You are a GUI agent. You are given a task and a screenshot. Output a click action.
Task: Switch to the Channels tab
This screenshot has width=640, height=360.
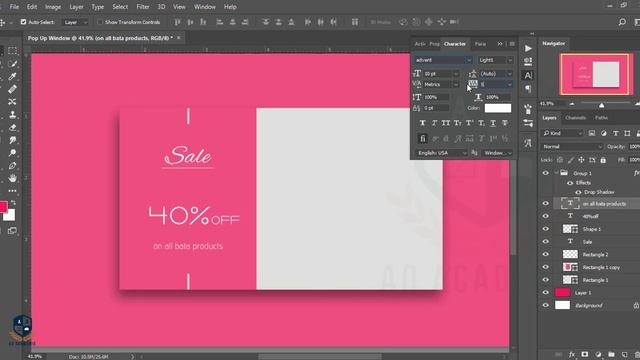576,118
